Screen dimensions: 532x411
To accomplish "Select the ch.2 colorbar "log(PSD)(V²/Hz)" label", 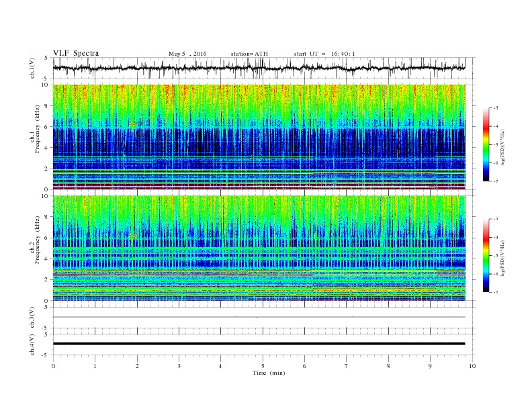I will click(x=502, y=257).
